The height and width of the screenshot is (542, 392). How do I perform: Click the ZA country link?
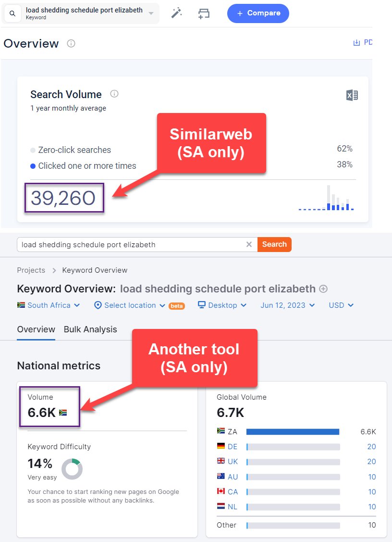coord(232,432)
